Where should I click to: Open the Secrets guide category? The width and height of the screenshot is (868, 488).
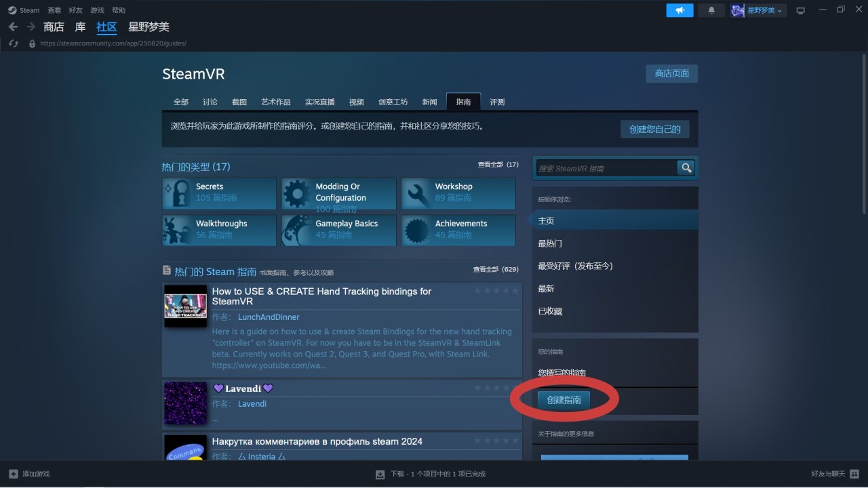point(219,194)
